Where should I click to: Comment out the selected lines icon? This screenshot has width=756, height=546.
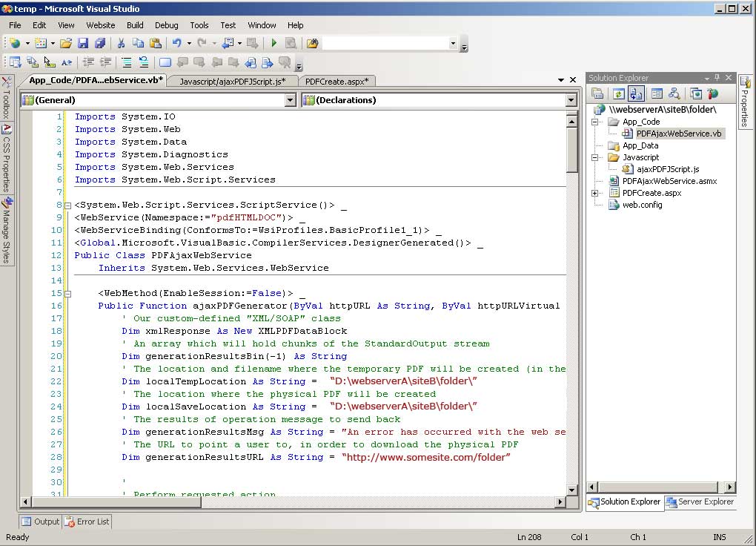(126, 62)
